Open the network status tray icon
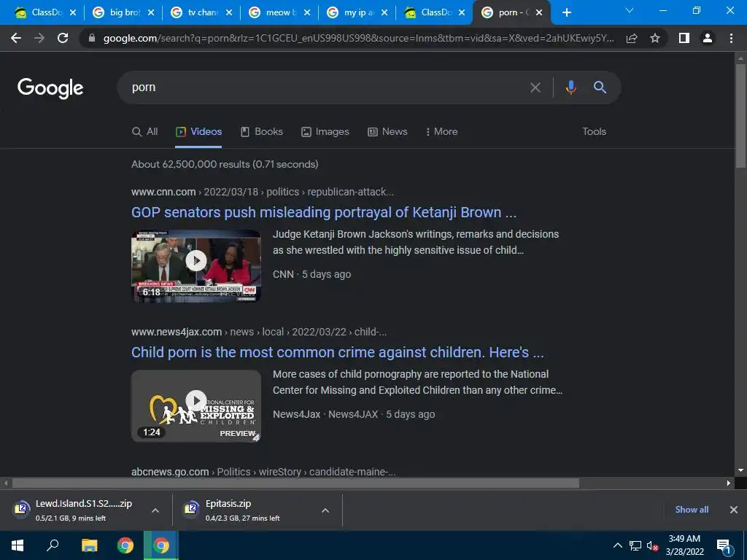747x560 pixels. [635, 545]
